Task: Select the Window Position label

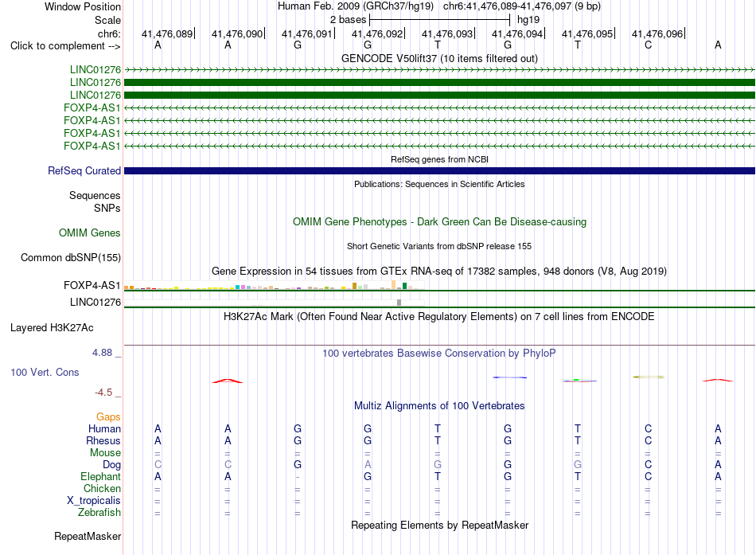Action: tap(83, 6)
